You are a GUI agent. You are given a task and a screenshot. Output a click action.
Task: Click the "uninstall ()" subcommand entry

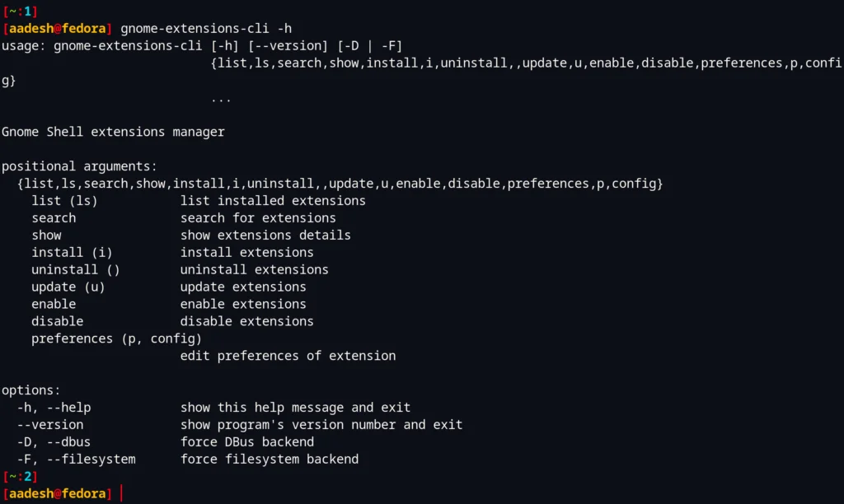[76, 269]
